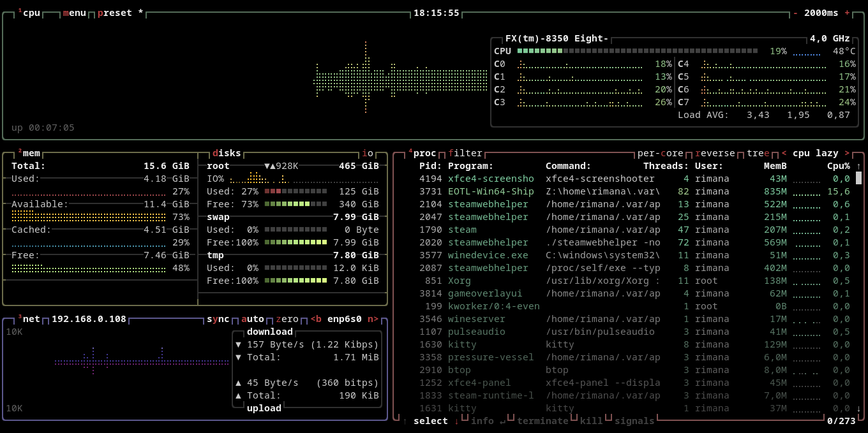Change sort column to the left of cpu lazy

(x=784, y=153)
